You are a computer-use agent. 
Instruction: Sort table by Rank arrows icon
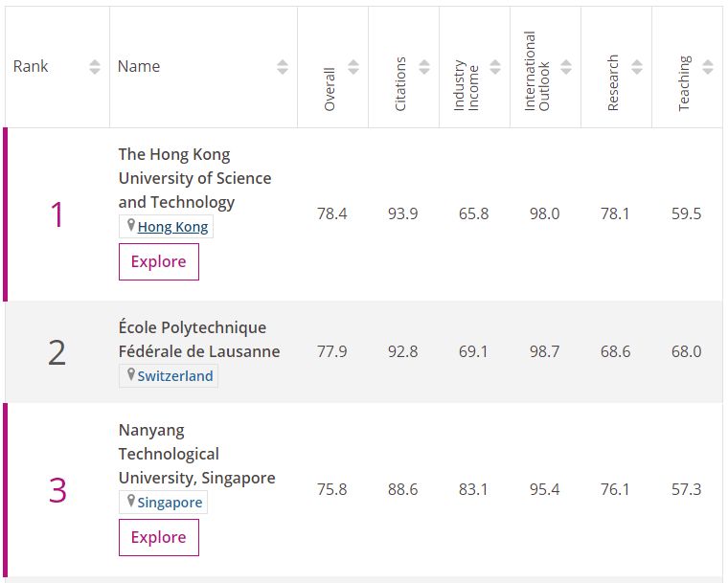tap(95, 67)
